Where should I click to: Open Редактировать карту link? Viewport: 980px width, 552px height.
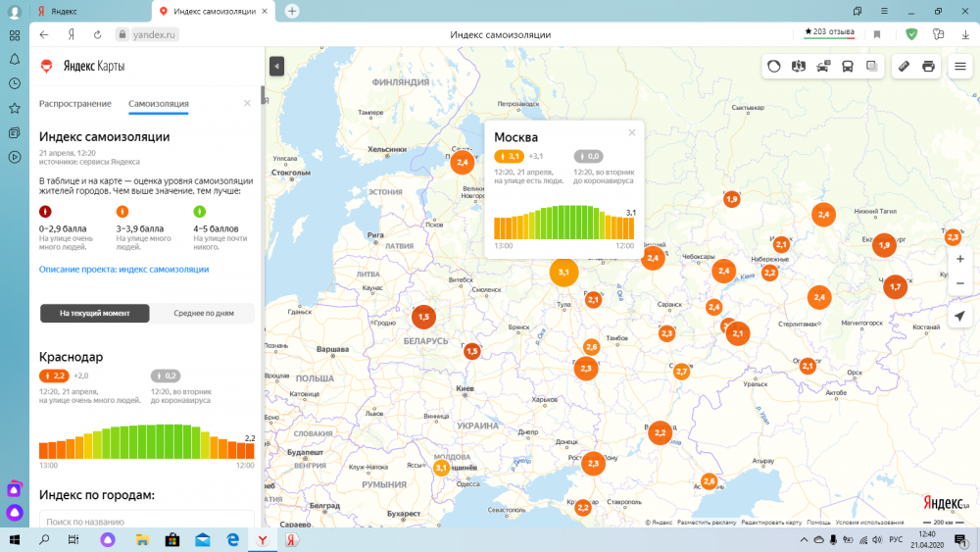(x=771, y=522)
